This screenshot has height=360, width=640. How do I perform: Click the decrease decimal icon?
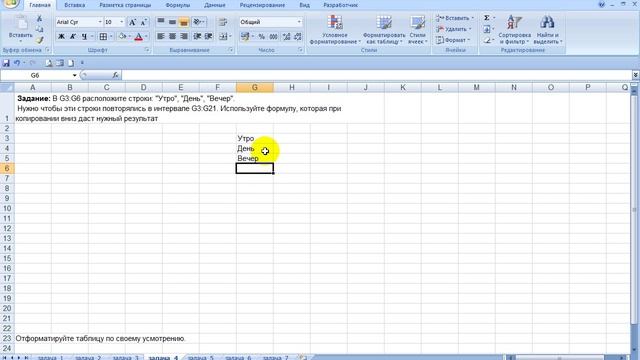point(298,37)
